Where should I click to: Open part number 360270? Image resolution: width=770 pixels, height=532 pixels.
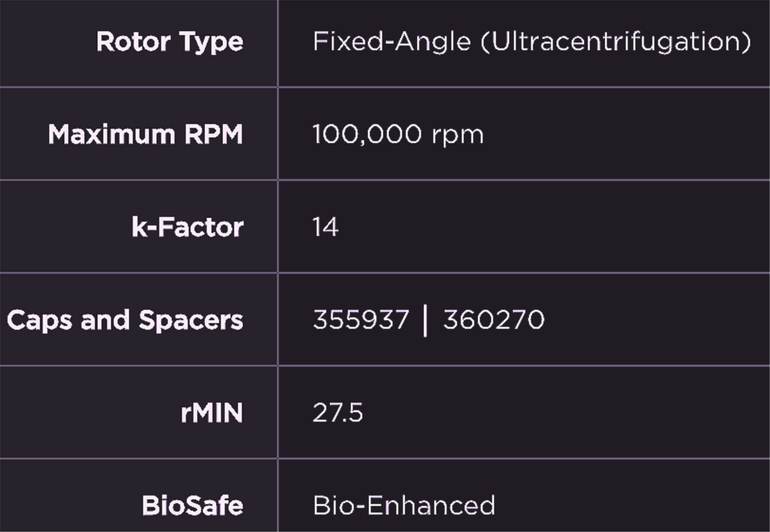click(493, 320)
